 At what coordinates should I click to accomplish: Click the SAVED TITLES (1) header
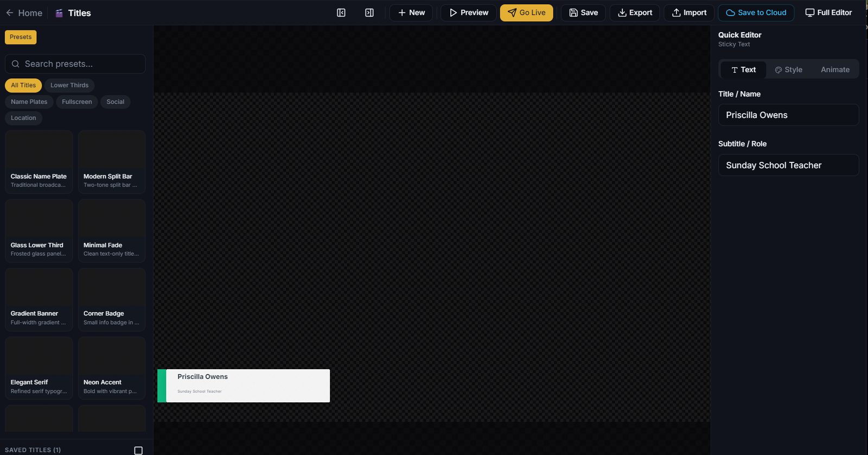point(33,450)
